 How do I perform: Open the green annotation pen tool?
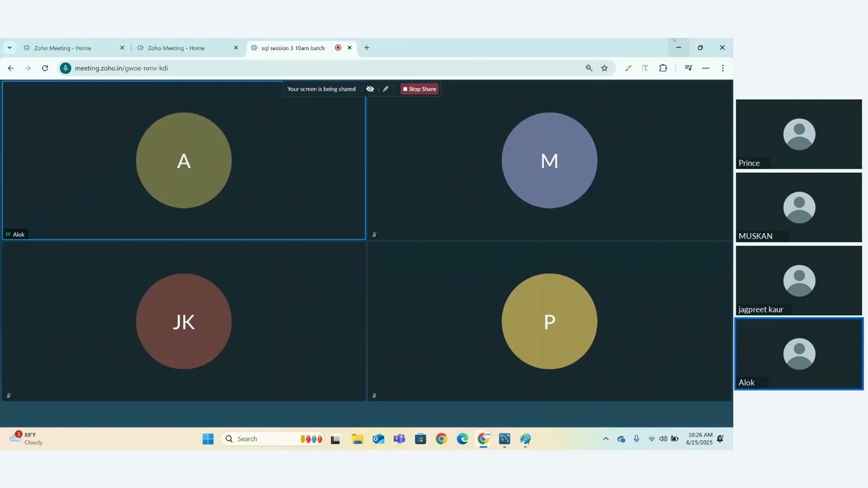(x=385, y=89)
